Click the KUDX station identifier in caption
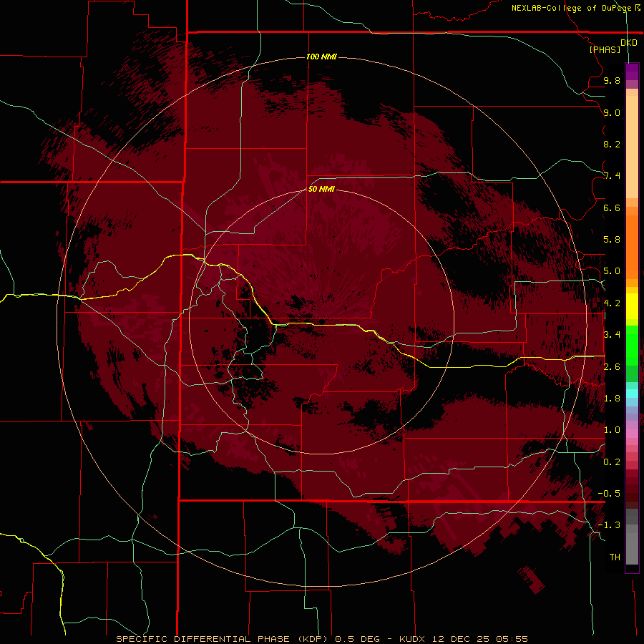 pyautogui.click(x=414, y=639)
